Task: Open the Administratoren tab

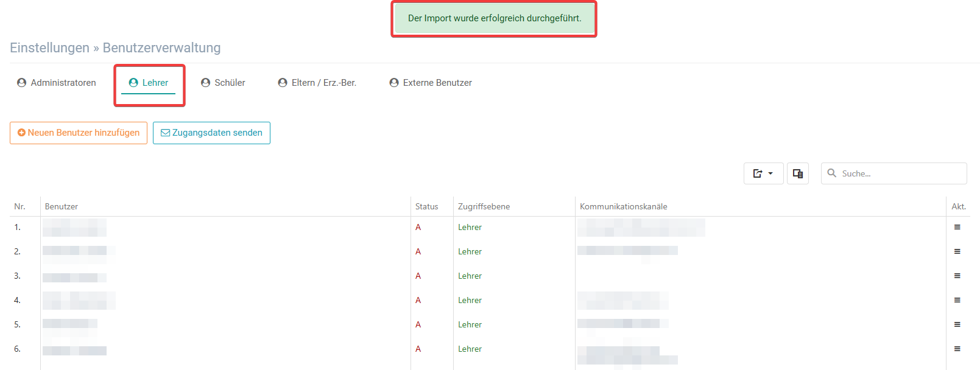Action: pyautogui.click(x=57, y=83)
